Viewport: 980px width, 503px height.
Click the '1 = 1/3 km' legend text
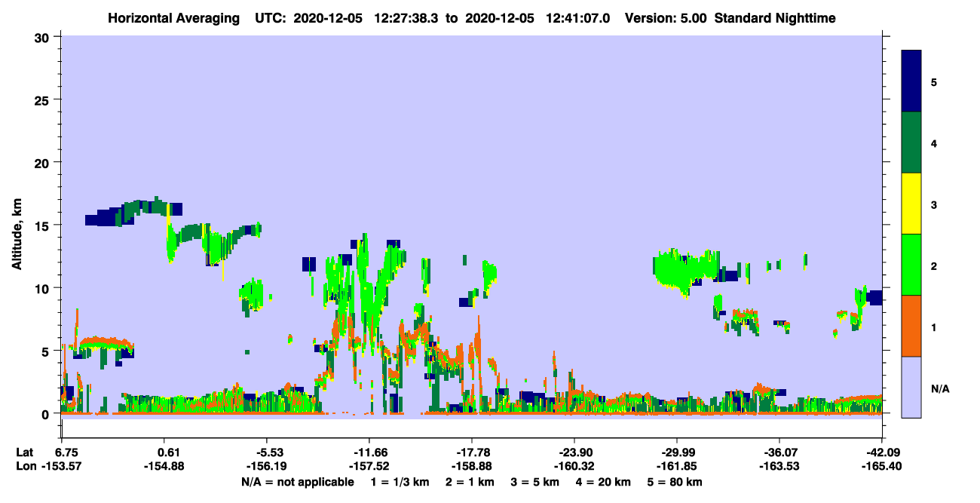point(399,482)
